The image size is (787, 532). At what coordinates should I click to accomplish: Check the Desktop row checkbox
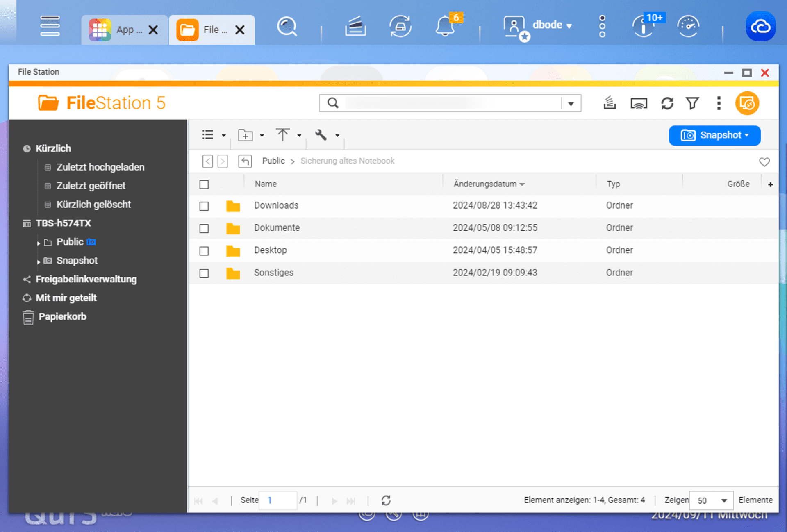[x=204, y=251]
